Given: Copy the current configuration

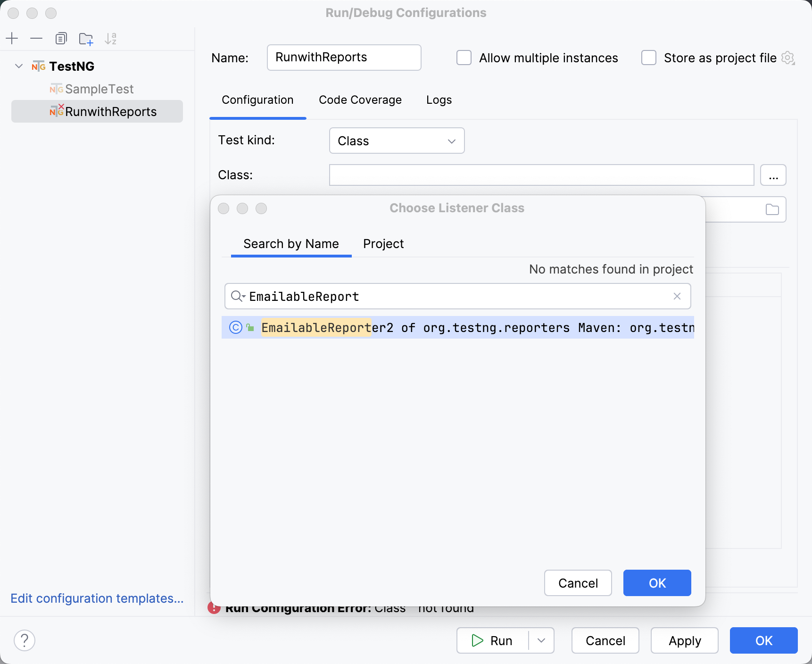Looking at the screenshot, I should pyautogui.click(x=61, y=38).
